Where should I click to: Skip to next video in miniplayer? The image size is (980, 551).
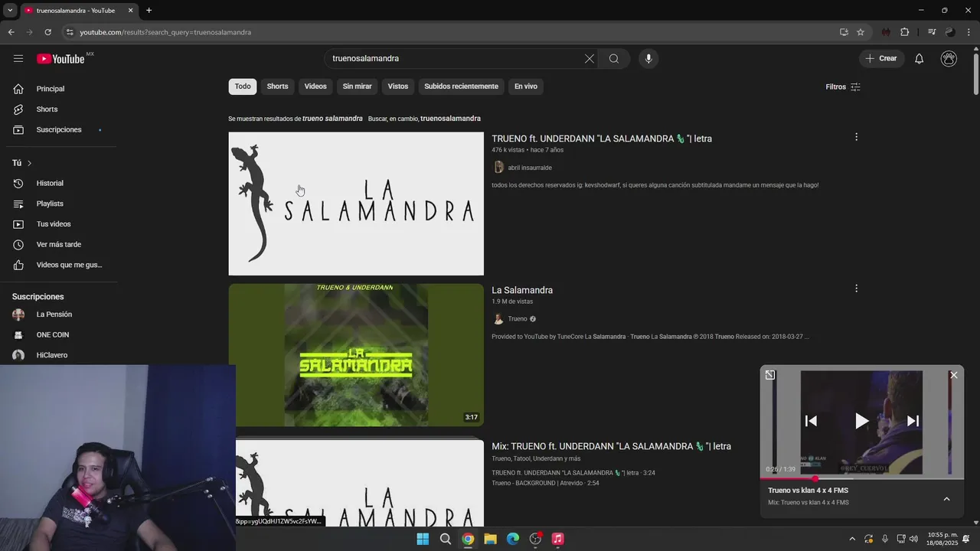913,421
